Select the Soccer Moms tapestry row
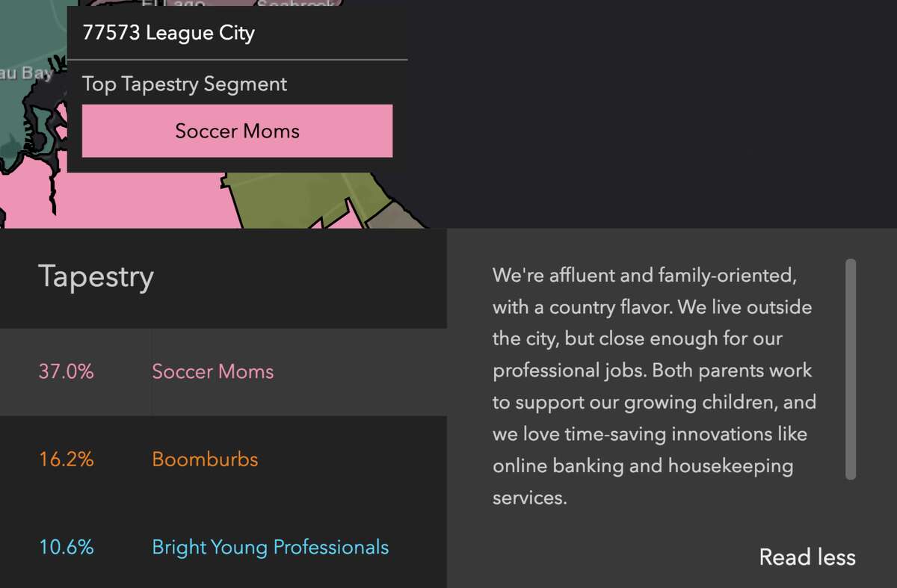 tap(224, 372)
